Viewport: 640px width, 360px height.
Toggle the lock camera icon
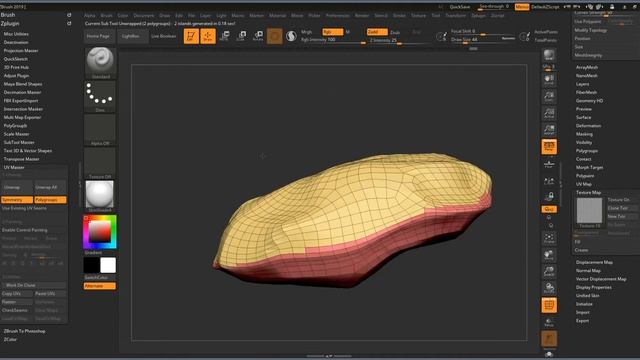point(549,197)
